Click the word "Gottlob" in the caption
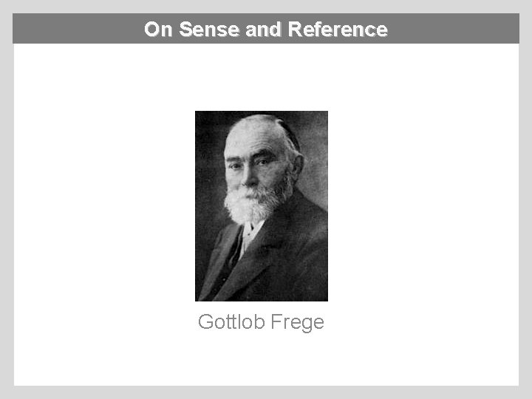The height and width of the screenshot is (399, 532). tap(231, 322)
